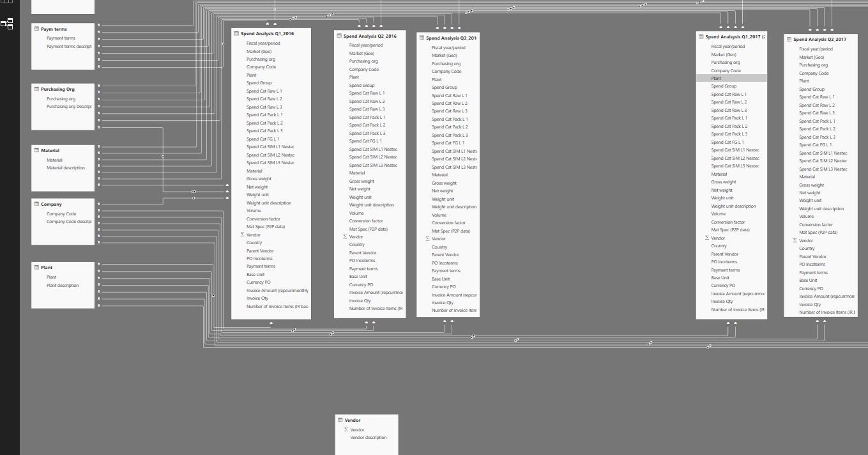Click the sigma icon beside Vendor in Q2_2017
Screen dimensions: 868x455
795,240
